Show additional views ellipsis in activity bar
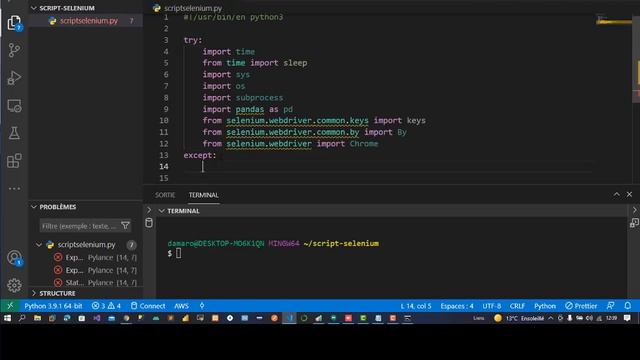The image size is (640, 360). [14, 189]
